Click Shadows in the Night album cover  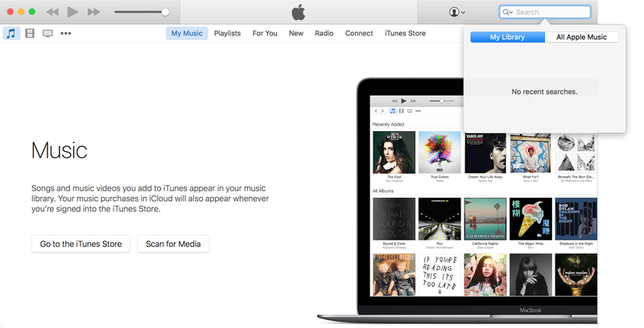click(576, 219)
